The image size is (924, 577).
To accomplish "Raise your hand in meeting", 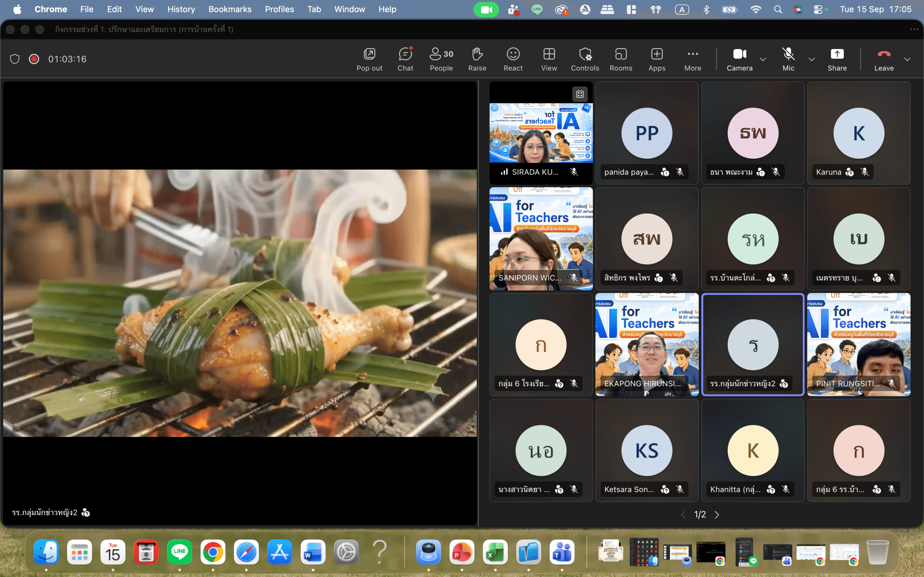I will click(x=477, y=59).
